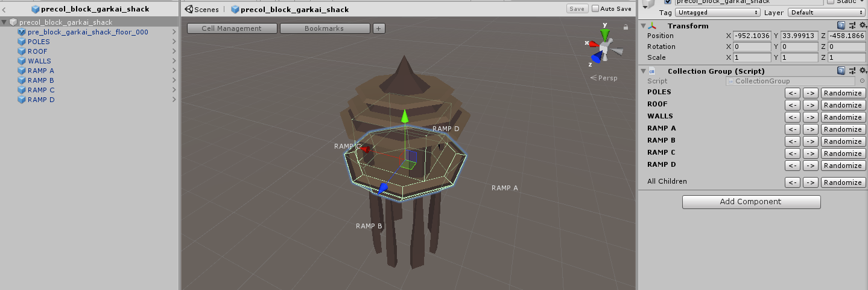Click the POLES prefab cube icon

pos(22,42)
